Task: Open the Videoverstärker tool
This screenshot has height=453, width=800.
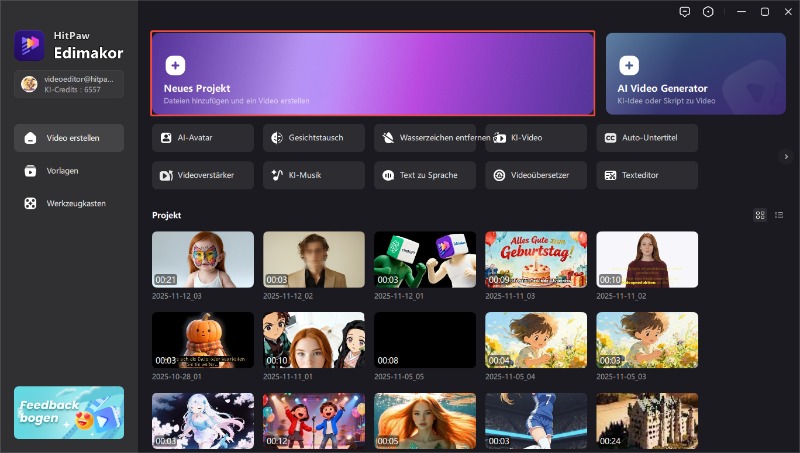Action: pyautogui.click(x=203, y=175)
